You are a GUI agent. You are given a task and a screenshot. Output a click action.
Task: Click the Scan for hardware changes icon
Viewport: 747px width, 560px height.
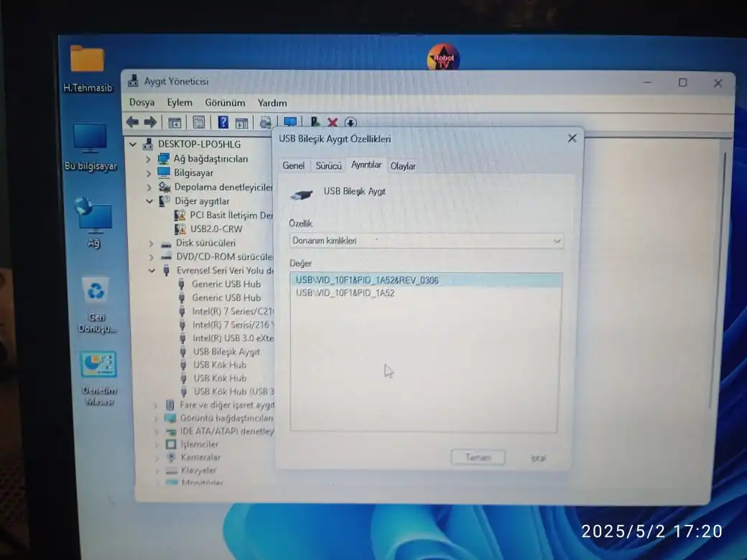[265, 123]
